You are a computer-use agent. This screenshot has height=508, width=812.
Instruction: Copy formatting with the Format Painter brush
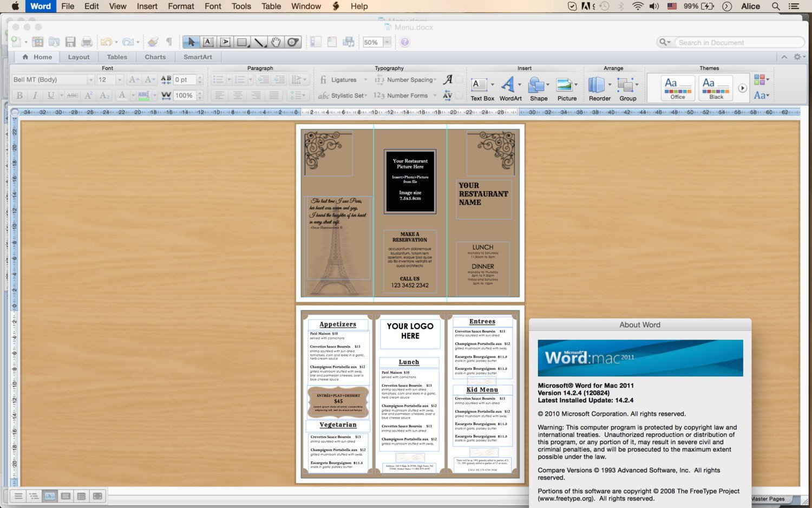point(153,42)
